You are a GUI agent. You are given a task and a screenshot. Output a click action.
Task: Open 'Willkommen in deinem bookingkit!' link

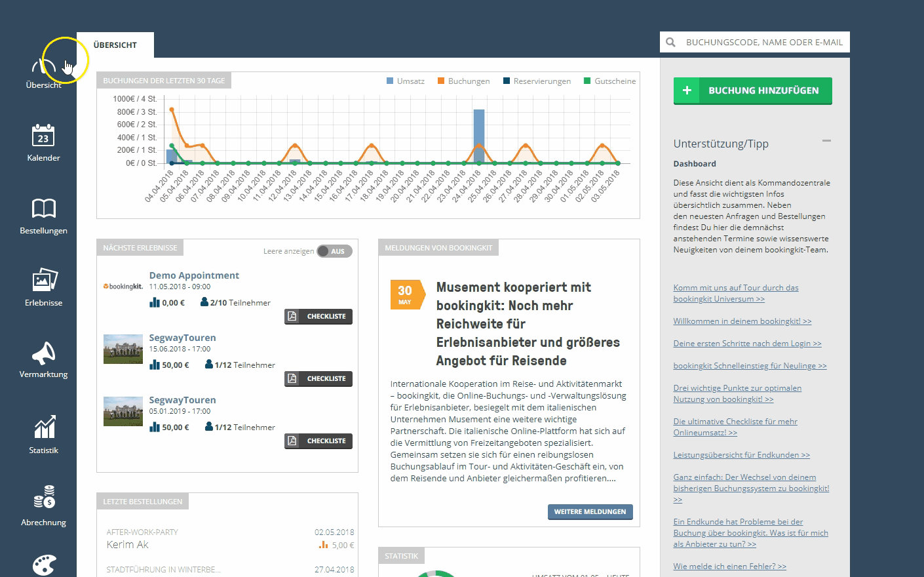click(742, 321)
